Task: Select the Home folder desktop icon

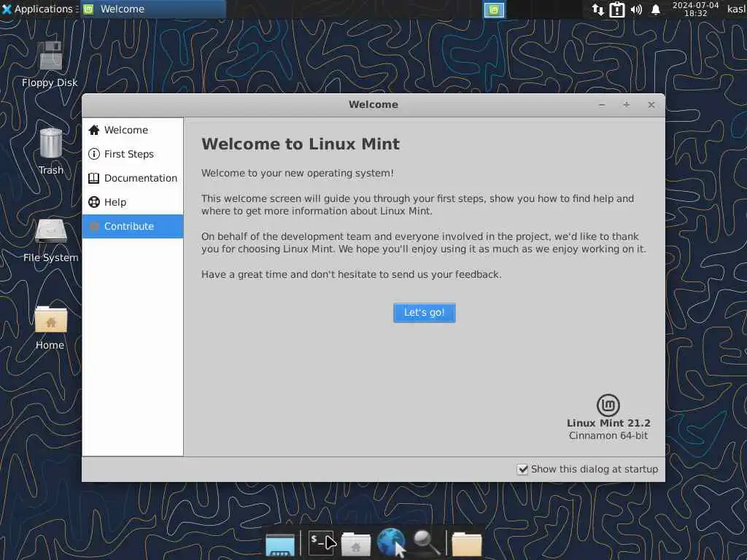Action: coord(50,327)
